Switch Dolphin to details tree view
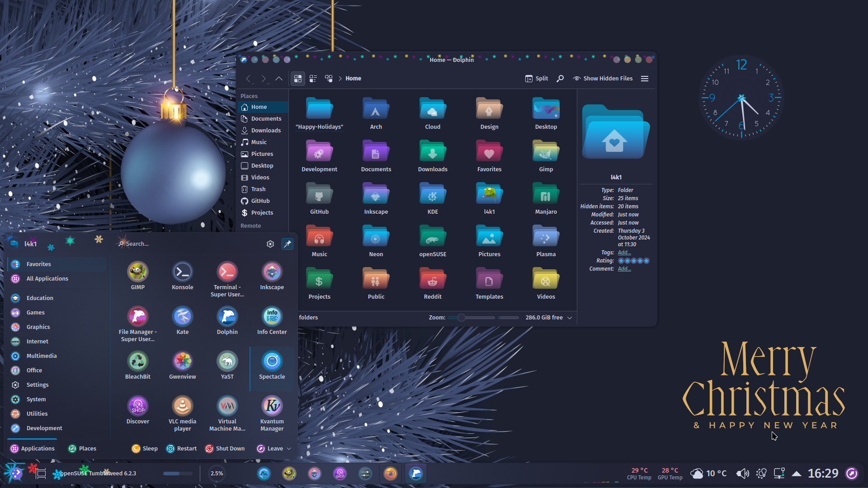868x488 pixels. (x=329, y=79)
